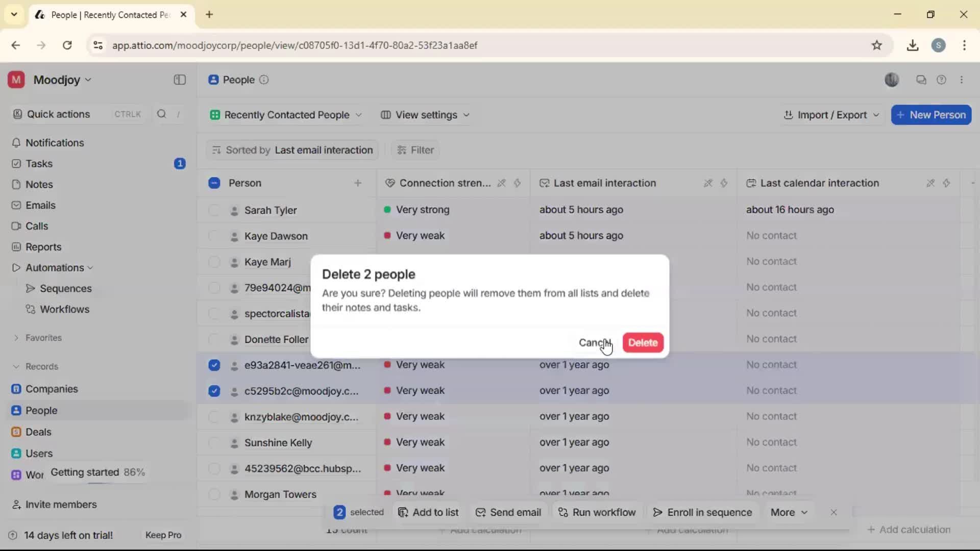The width and height of the screenshot is (980, 551).
Task: Uncheck the e93a2841 row selection checkbox
Action: pyautogui.click(x=214, y=365)
